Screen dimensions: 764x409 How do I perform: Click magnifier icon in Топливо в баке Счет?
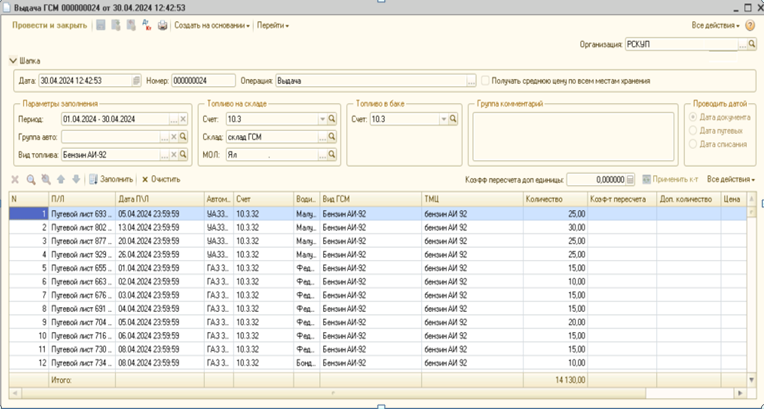pos(453,119)
